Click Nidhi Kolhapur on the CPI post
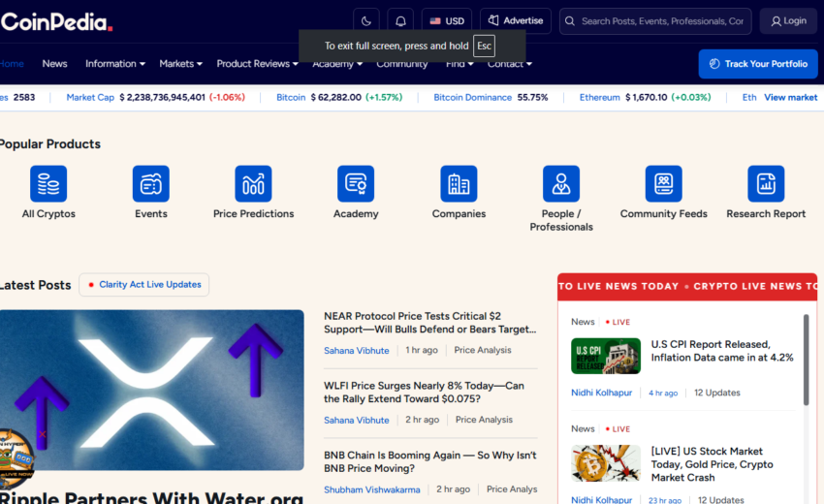The image size is (824, 504). 601,393
